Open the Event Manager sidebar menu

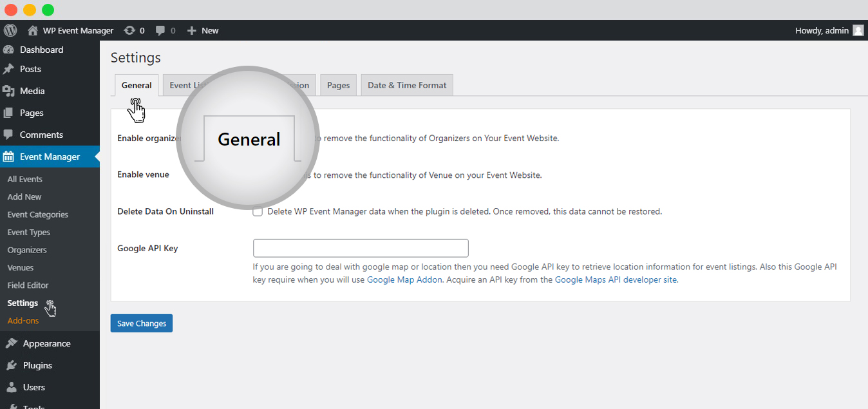(x=50, y=157)
